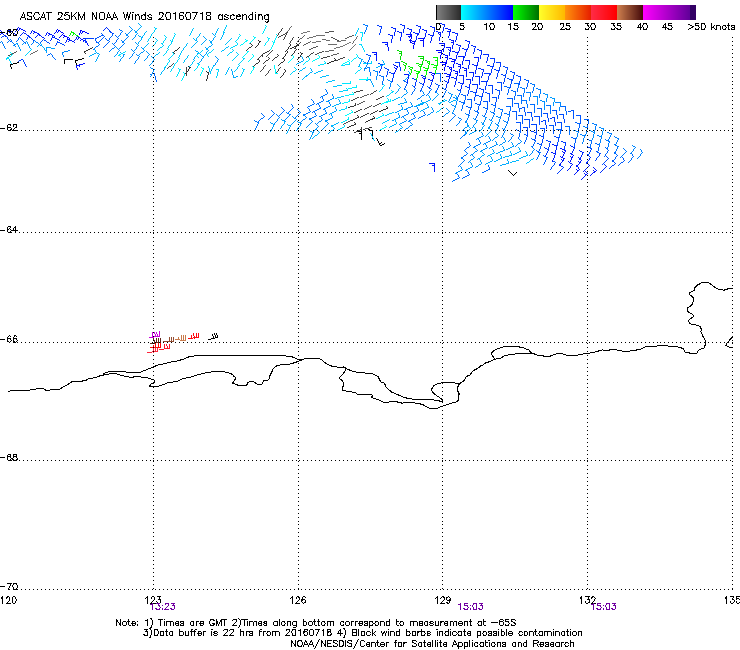Click the '-64' latitude axis label
This screenshot has height=650, width=740.
[x=9, y=230]
